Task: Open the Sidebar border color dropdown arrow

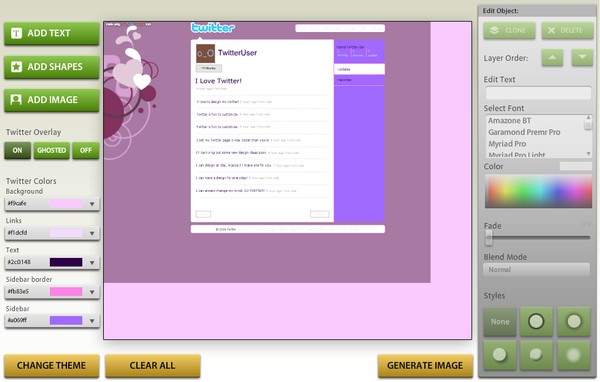Action: [x=92, y=292]
